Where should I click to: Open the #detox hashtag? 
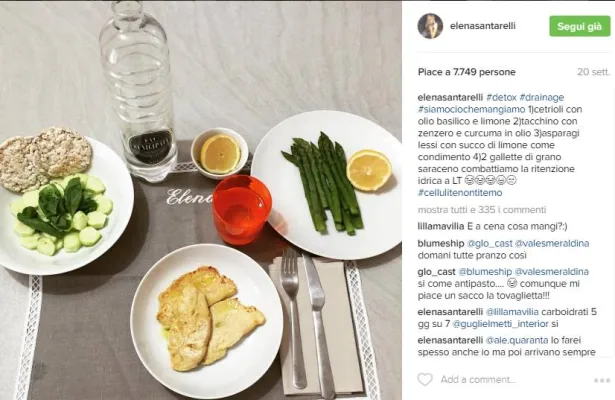coord(502,97)
